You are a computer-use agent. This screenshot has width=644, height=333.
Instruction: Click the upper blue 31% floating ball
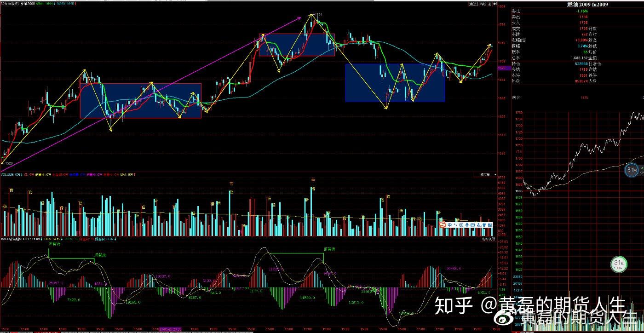coord(632,170)
